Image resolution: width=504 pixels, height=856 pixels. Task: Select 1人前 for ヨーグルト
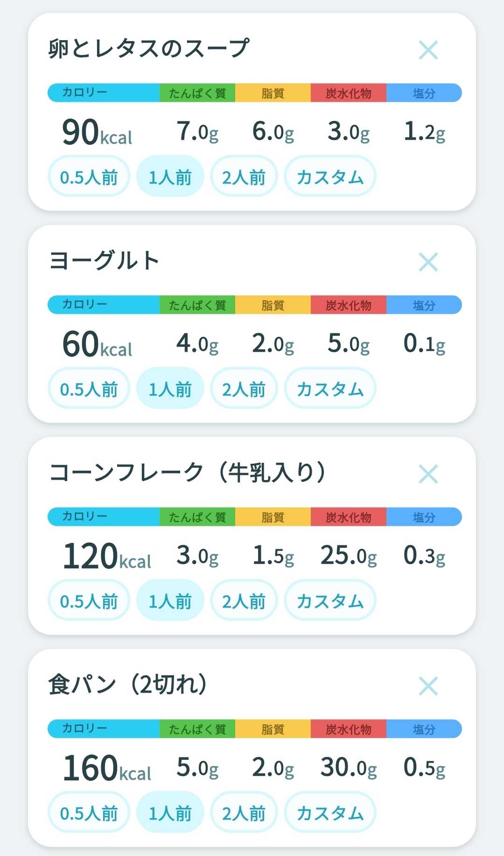pyautogui.click(x=170, y=388)
